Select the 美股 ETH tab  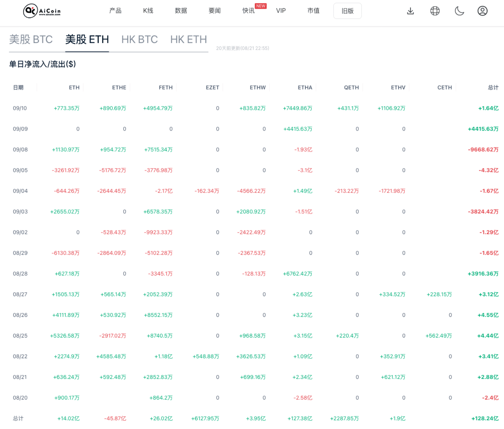[87, 39]
